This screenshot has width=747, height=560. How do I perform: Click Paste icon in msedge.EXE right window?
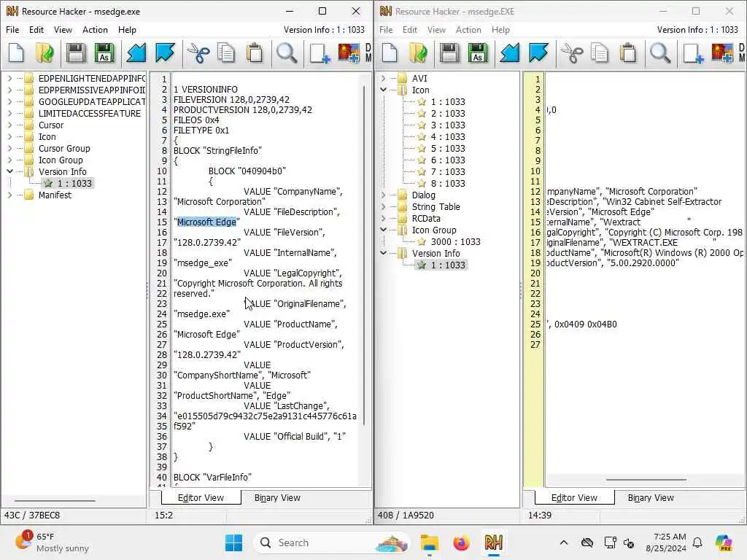[x=628, y=52]
